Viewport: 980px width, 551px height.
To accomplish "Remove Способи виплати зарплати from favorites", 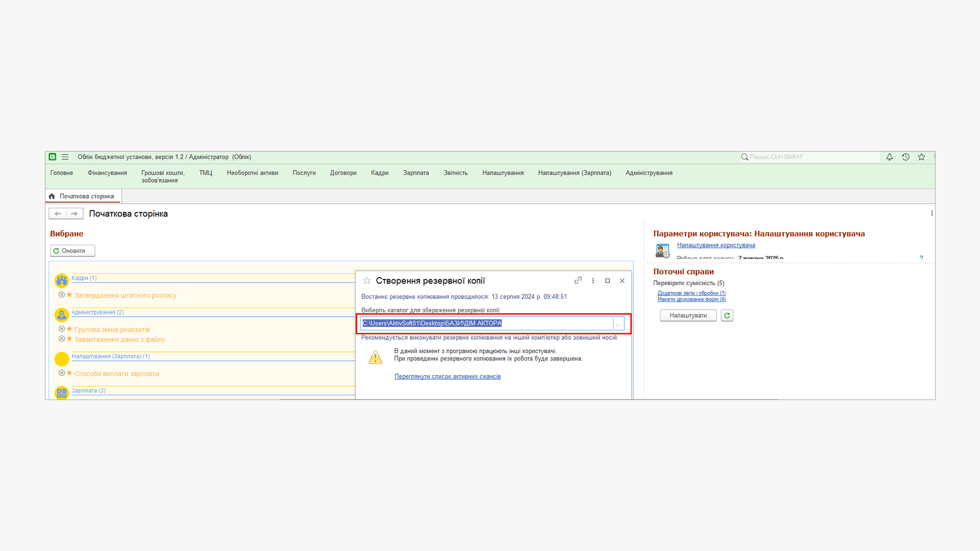I will pyautogui.click(x=62, y=373).
